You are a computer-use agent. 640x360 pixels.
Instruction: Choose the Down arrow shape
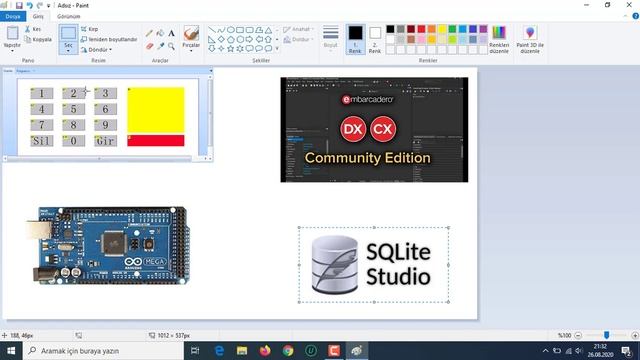tap(211, 49)
